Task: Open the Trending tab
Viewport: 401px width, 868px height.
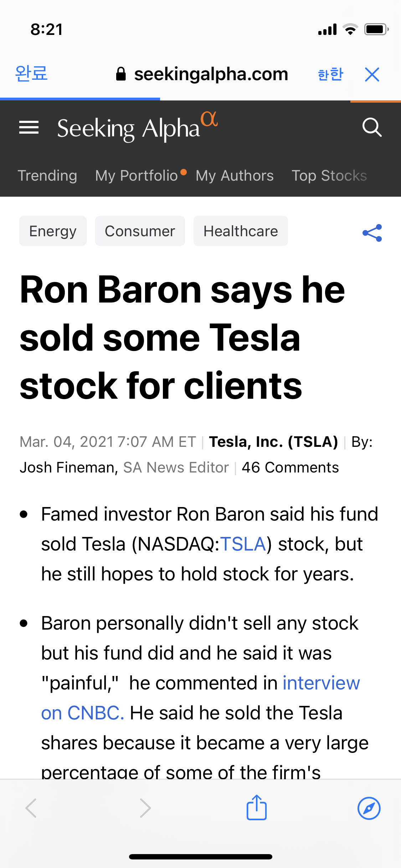Action: coord(47,176)
